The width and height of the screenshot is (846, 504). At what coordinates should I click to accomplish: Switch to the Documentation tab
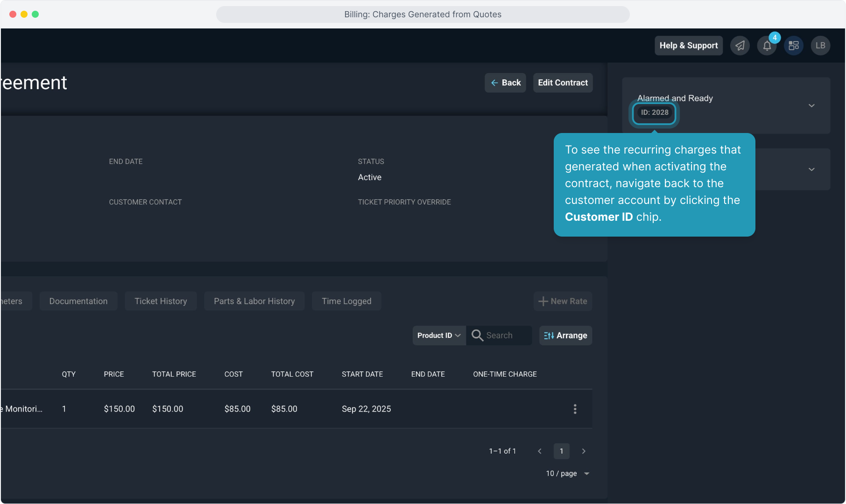(78, 301)
